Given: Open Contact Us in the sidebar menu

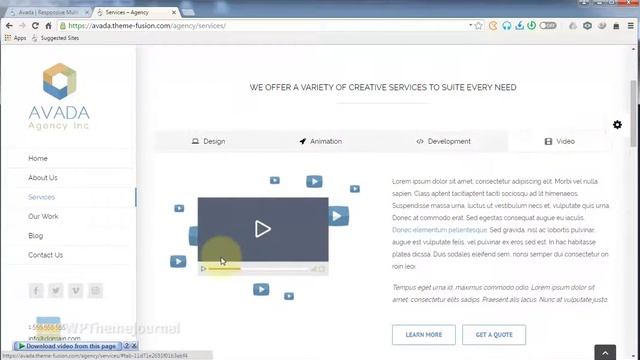Looking at the screenshot, I should coord(45,255).
